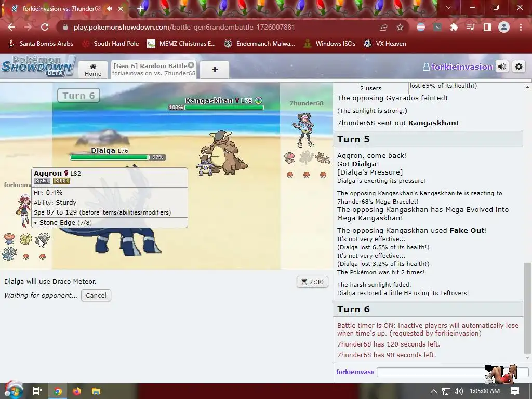Viewport: 532px width, 399px height.
Task: Open the 2 users list
Action: [x=370, y=88]
